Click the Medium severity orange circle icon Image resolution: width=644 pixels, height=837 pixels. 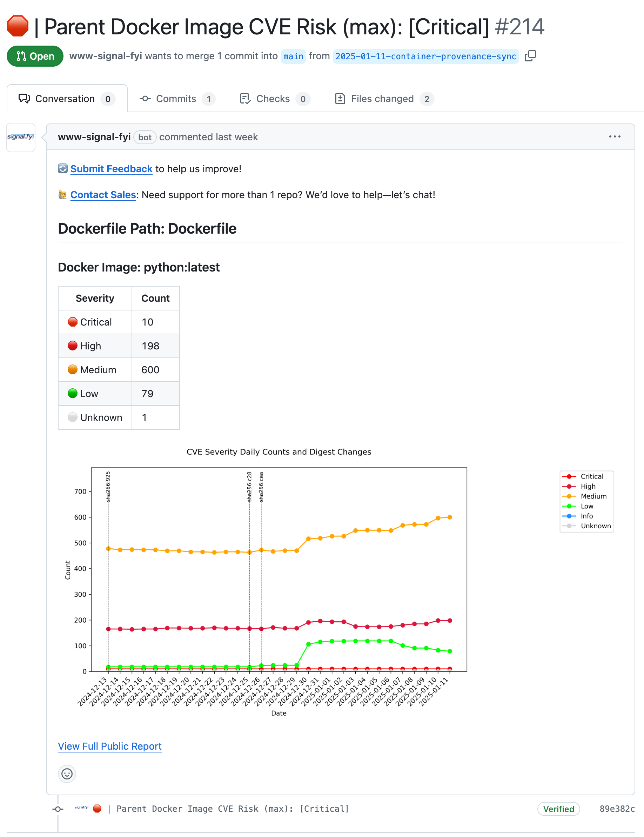click(x=73, y=369)
